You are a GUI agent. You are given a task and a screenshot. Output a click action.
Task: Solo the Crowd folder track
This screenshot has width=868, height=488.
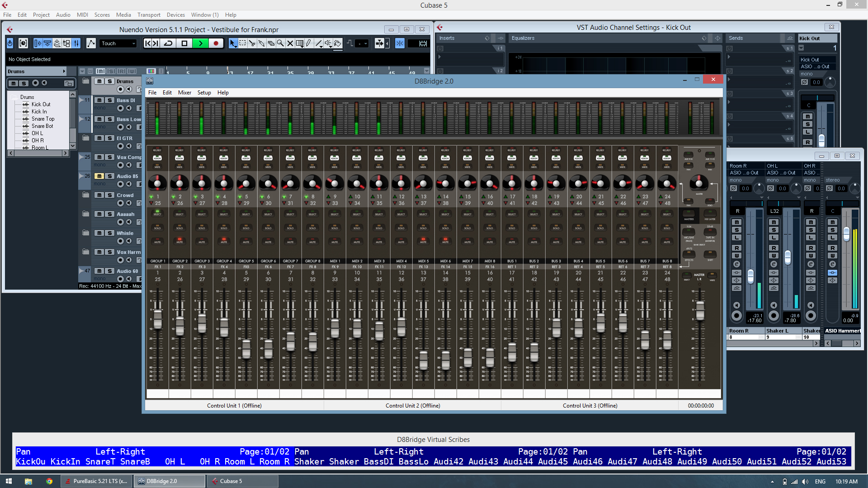click(109, 195)
